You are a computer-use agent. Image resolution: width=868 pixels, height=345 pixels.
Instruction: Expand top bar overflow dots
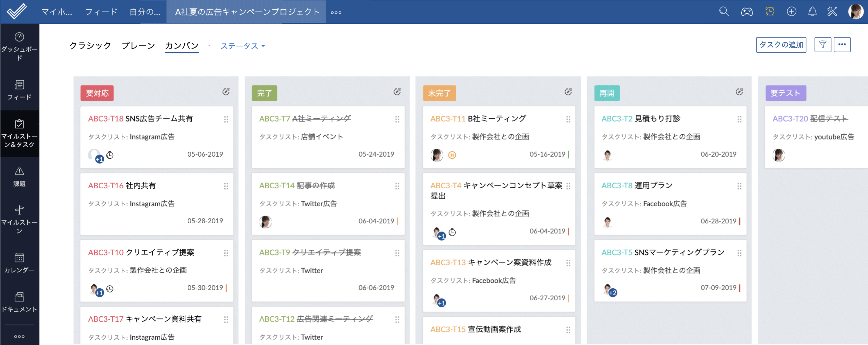(x=336, y=12)
